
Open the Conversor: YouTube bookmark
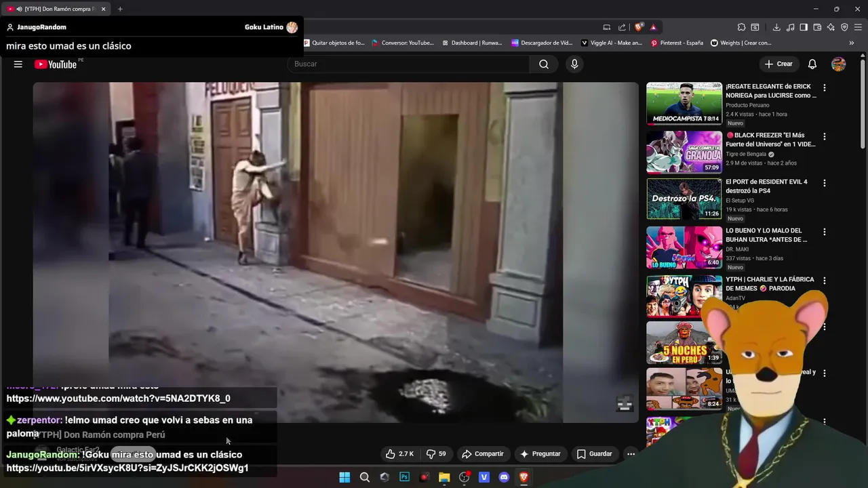point(403,43)
